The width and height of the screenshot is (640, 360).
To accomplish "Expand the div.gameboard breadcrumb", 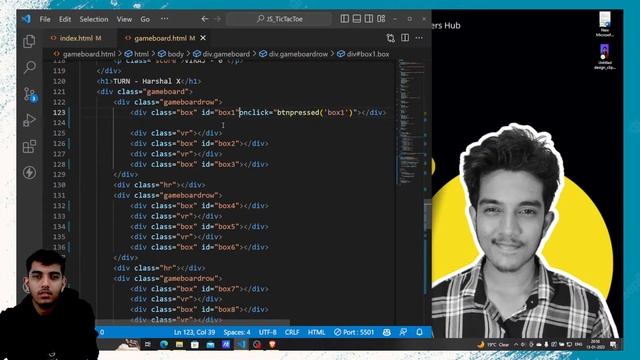I will click(x=222, y=54).
